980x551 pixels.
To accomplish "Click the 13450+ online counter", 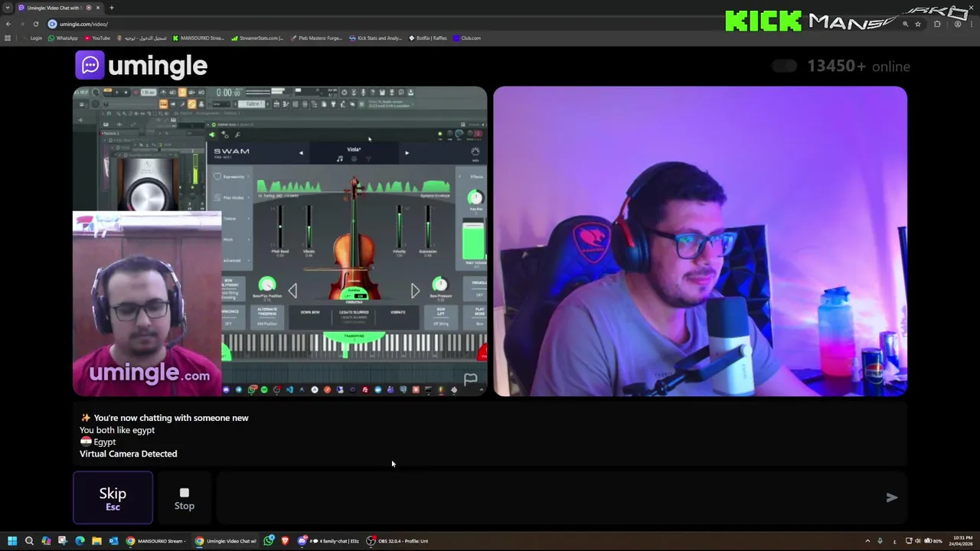I will [x=858, y=67].
